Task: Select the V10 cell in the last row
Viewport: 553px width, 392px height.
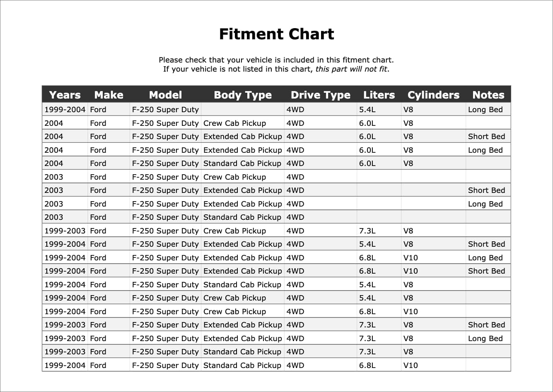Action: (411, 365)
